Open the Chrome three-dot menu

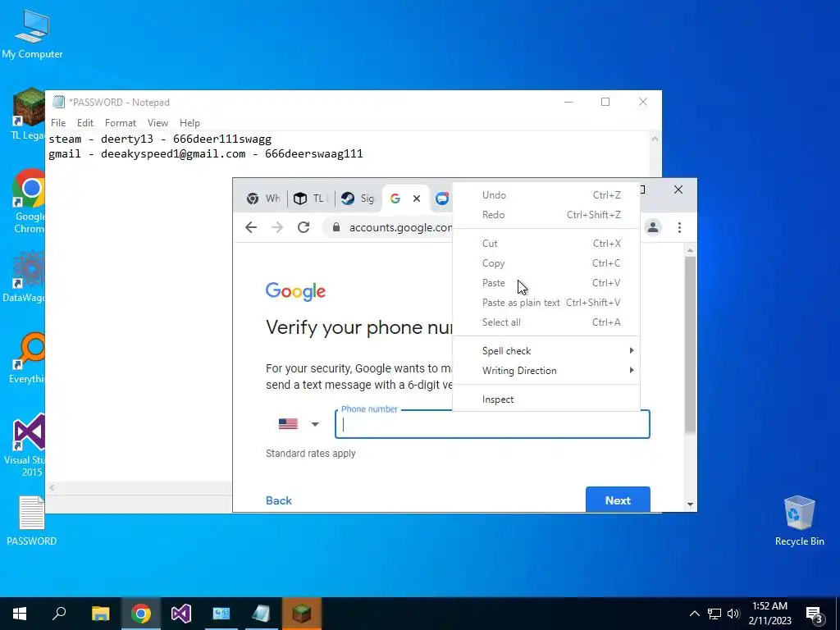tap(679, 227)
